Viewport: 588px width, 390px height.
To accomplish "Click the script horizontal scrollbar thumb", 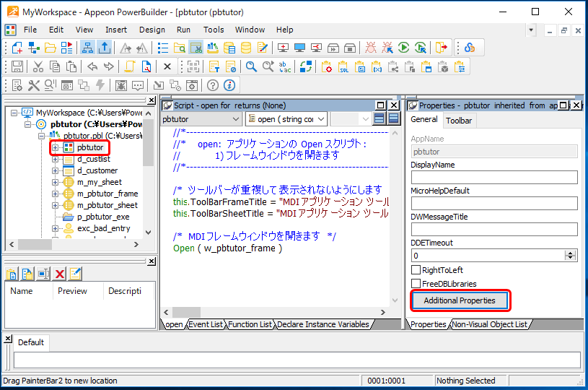I will pyautogui.click(x=186, y=312).
